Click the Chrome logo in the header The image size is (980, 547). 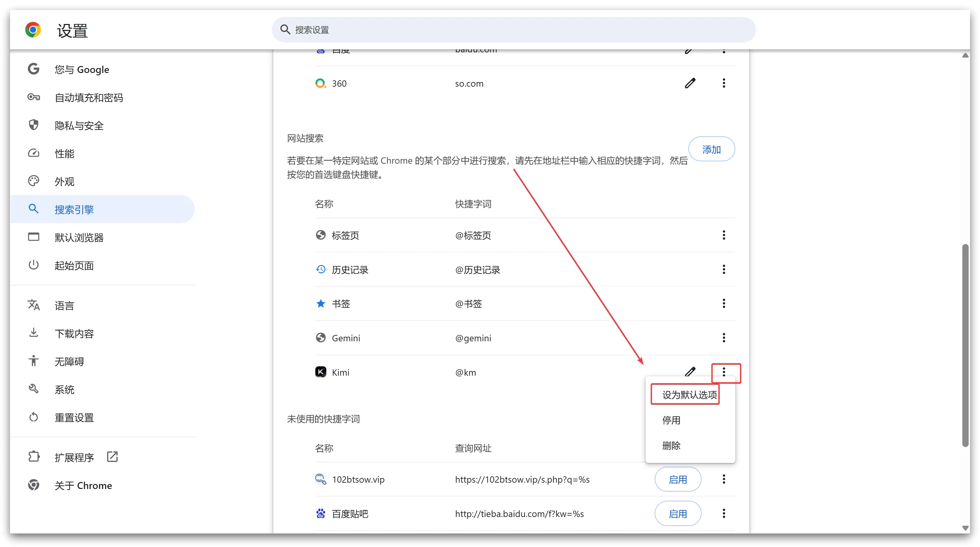coord(33,30)
